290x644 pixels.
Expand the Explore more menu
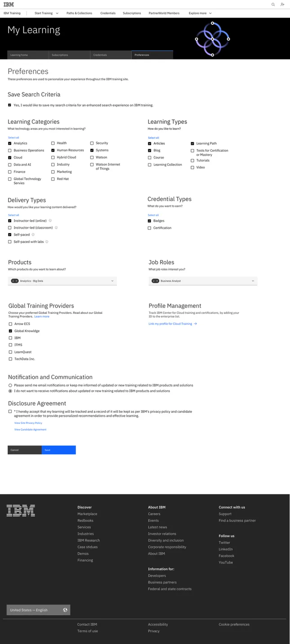pyautogui.click(x=200, y=13)
